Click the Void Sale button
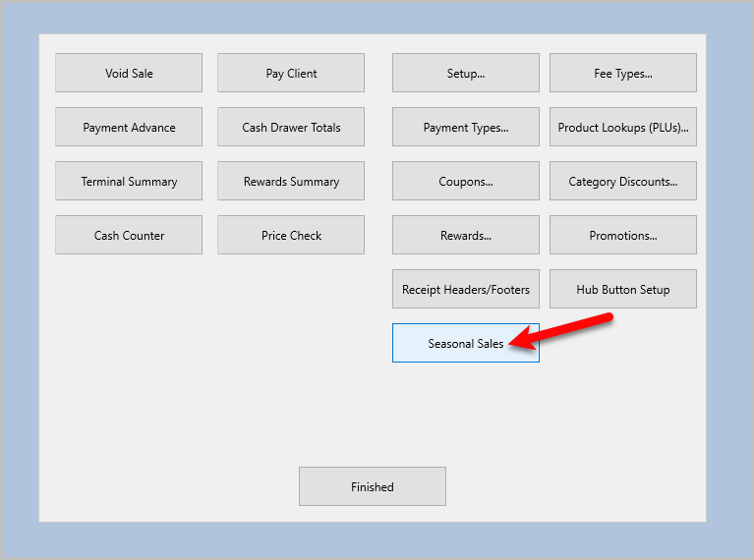This screenshot has width=754, height=560. (x=129, y=73)
